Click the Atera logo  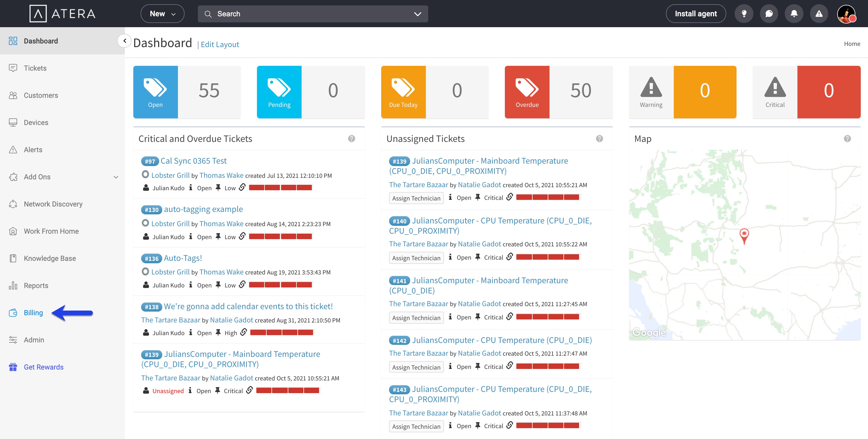point(63,14)
